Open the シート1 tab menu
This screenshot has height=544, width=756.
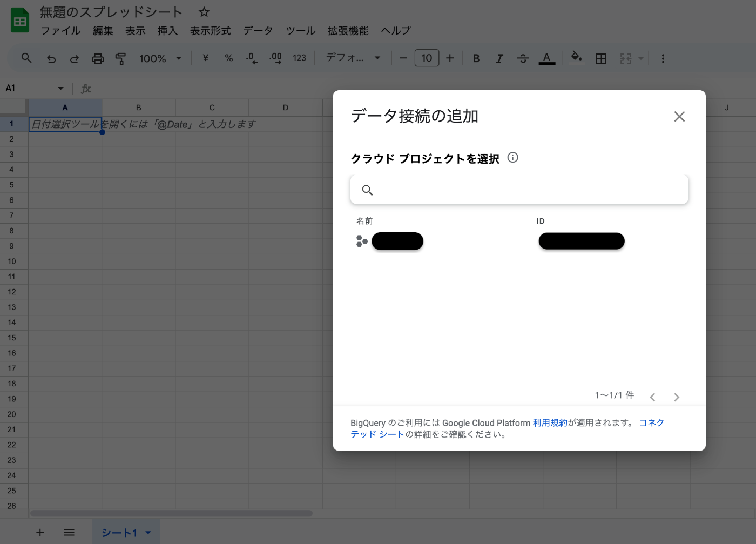(148, 532)
